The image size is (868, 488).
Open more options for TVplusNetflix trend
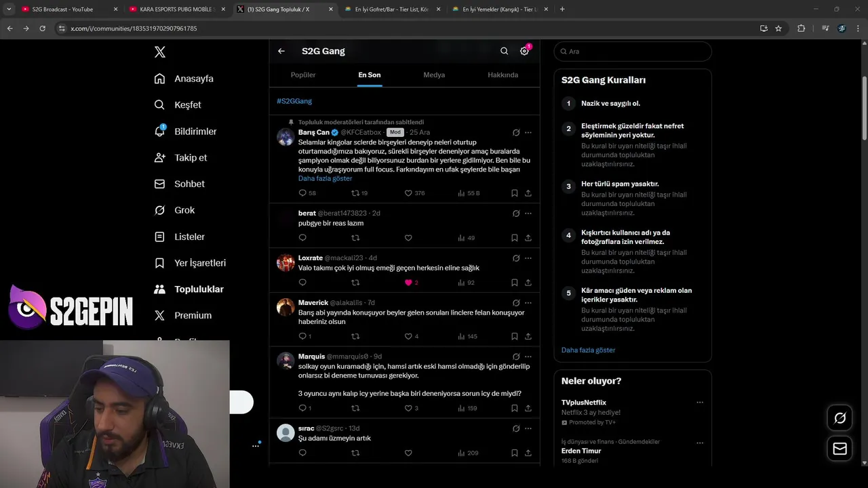[700, 403]
